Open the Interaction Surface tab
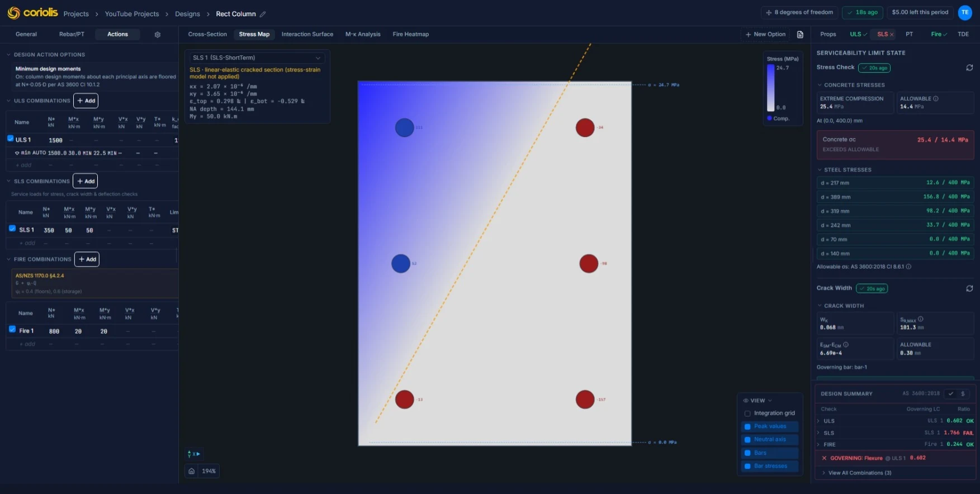980x494 pixels. [307, 35]
